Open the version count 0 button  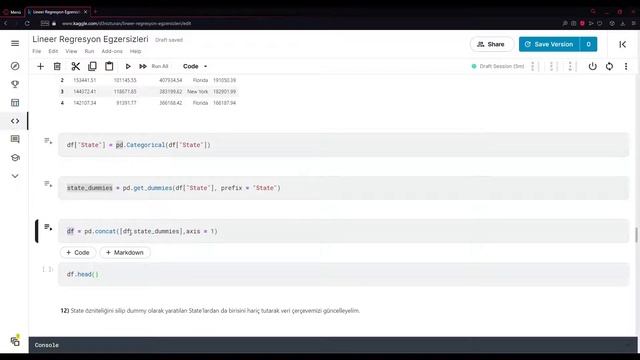pyautogui.click(x=588, y=44)
